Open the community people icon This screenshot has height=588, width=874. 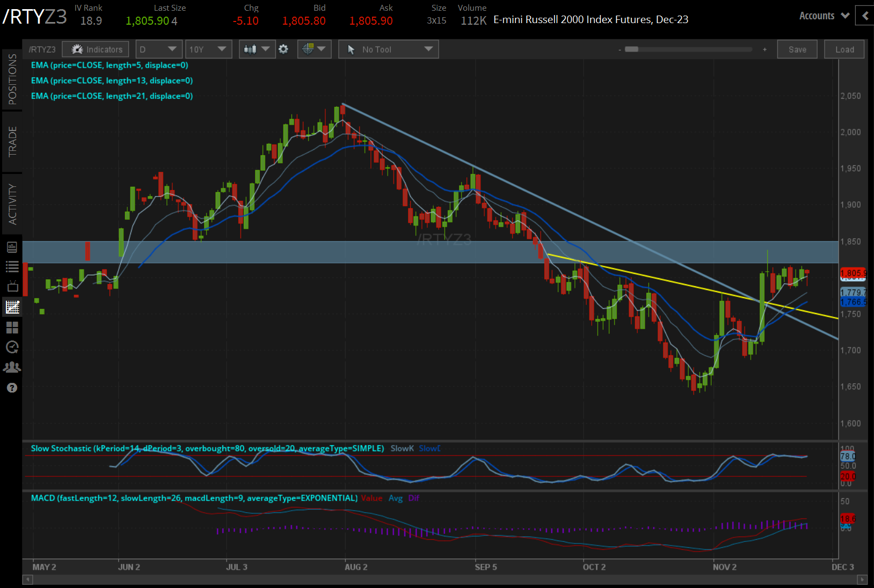pos(12,367)
